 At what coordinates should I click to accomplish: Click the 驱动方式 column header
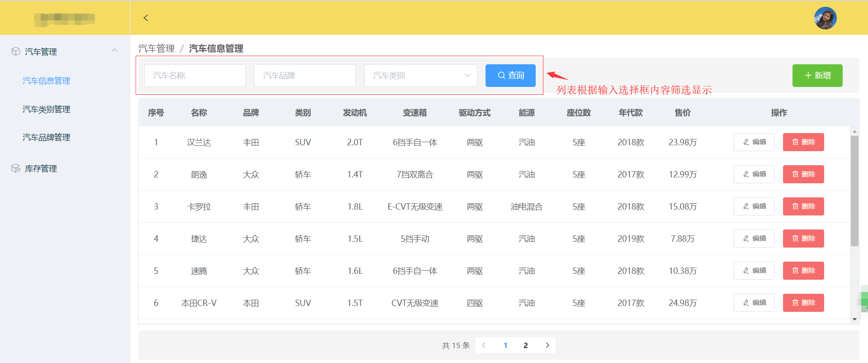(x=475, y=113)
